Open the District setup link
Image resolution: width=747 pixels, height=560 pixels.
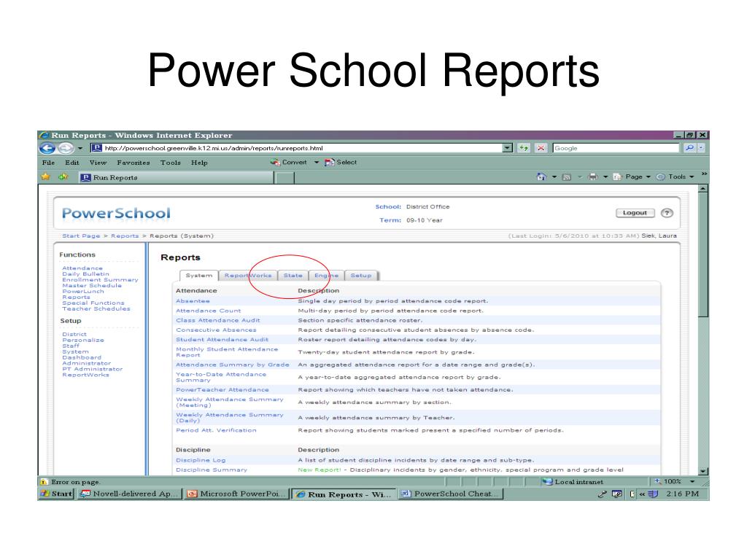tap(74, 334)
